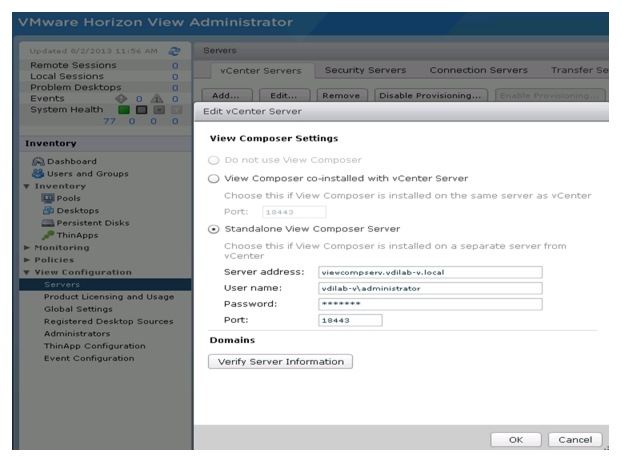
Task: Click the Verify Server Information button
Action: [280, 362]
